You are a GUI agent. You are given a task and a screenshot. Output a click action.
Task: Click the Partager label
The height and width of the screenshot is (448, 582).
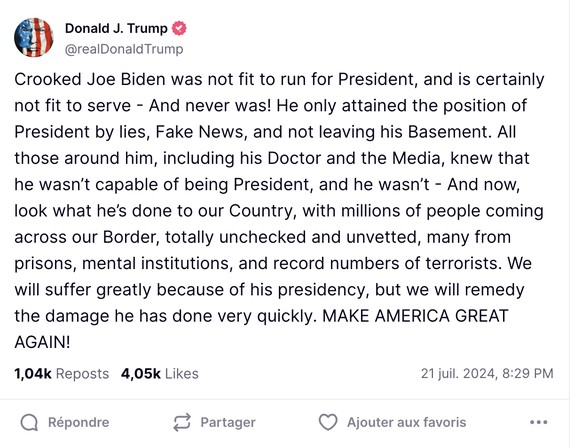[228, 422]
